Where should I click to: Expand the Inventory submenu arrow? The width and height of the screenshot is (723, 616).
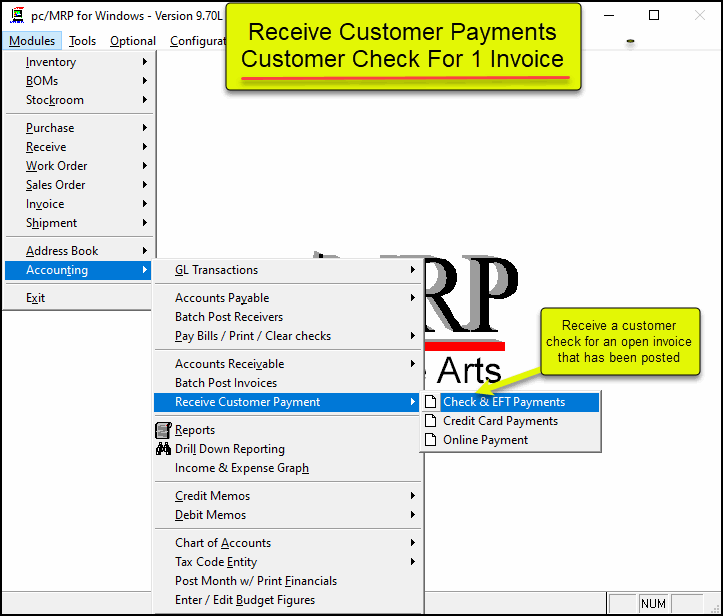pos(145,62)
